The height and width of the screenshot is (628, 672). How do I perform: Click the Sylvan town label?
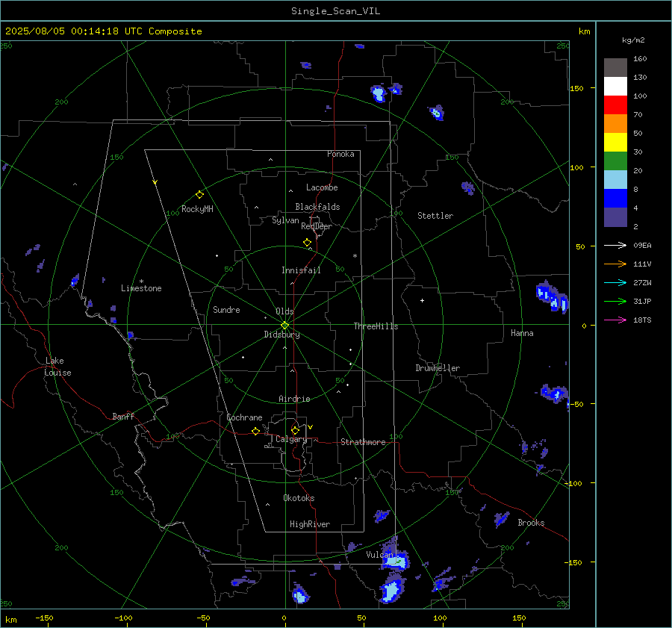coord(285,220)
